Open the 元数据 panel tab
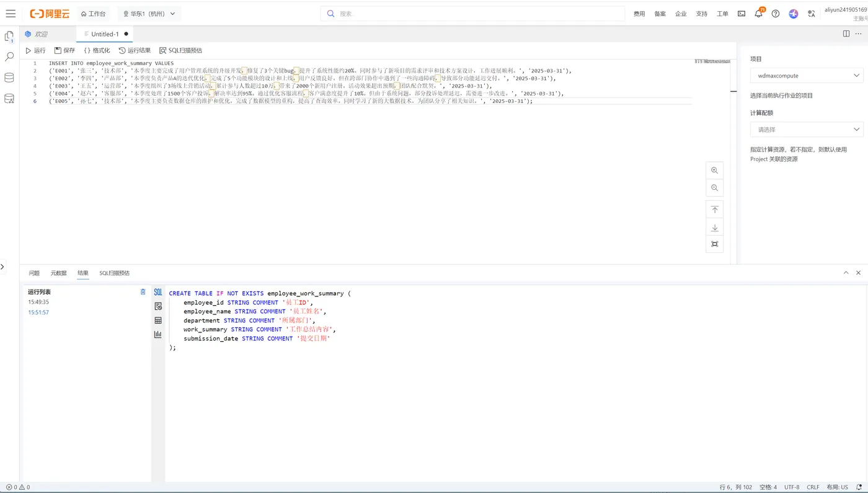868x493 pixels. point(58,273)
